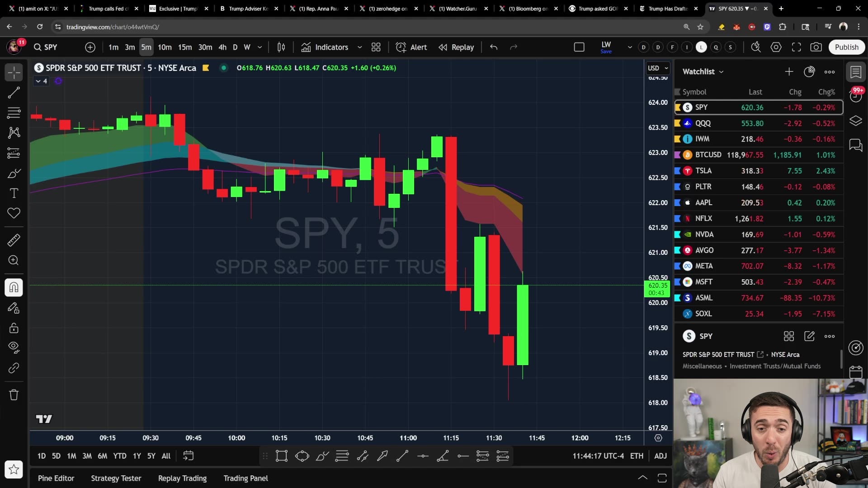The image size is (868, 488).
Task: Switch to the 1m timeframe
Action: tap(113, 47)
